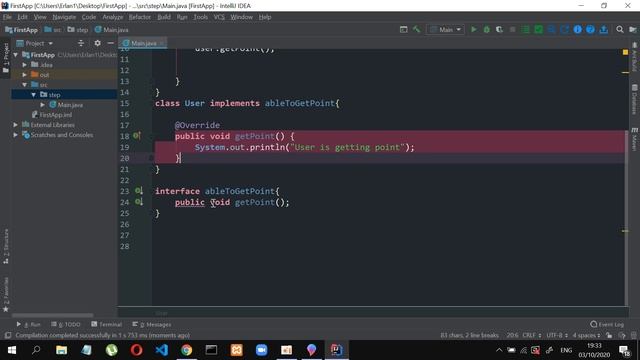
Task: Click the window-layout icon left of hammer
Action: click(x=403, y=29)
